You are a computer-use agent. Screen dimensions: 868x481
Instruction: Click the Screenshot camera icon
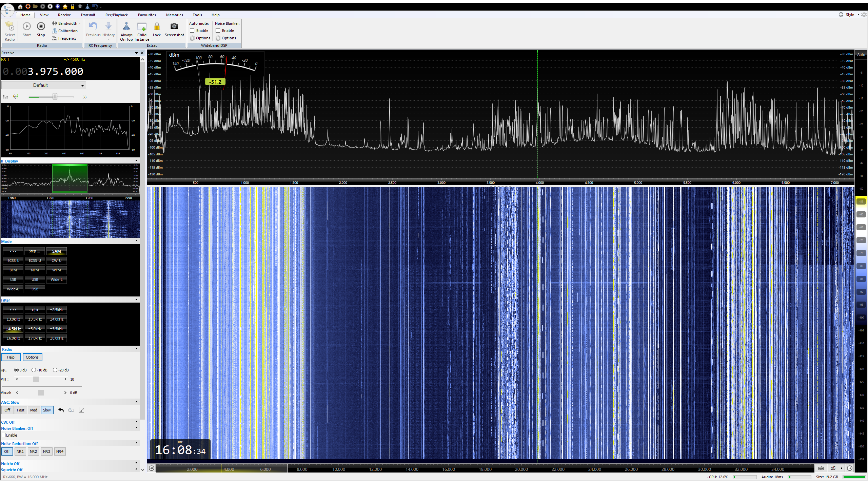174,26
